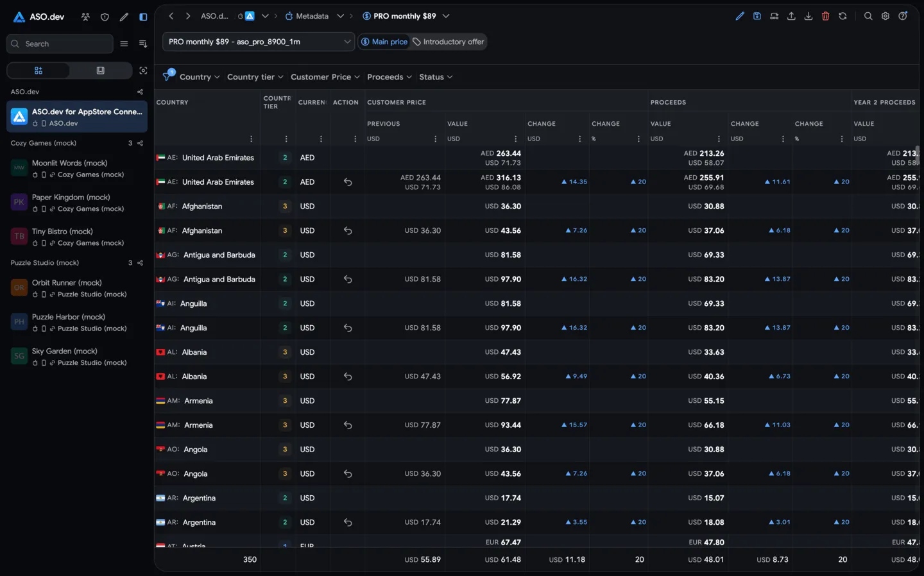Screen dimensions: 924x576
Task: Expand the Proceeds filter dropdown
Action: click(389, 77)
